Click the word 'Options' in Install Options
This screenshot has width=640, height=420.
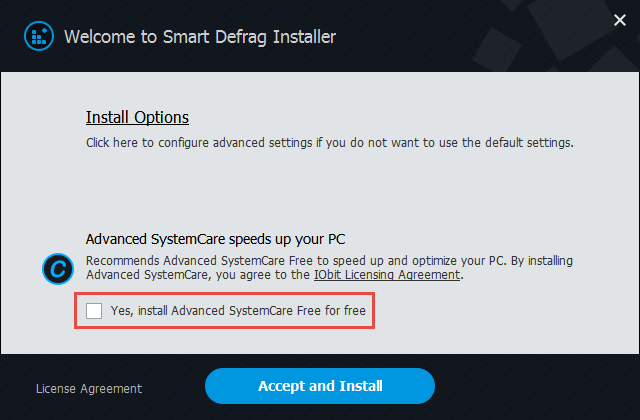click(162, 118)
